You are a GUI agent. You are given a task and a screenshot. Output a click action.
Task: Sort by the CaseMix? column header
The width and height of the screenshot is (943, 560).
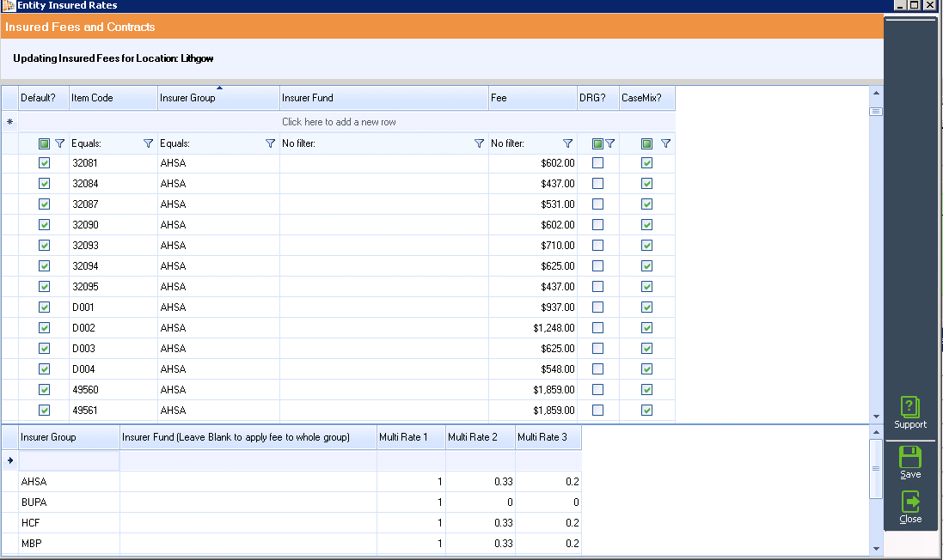click(x=647, y=98)
